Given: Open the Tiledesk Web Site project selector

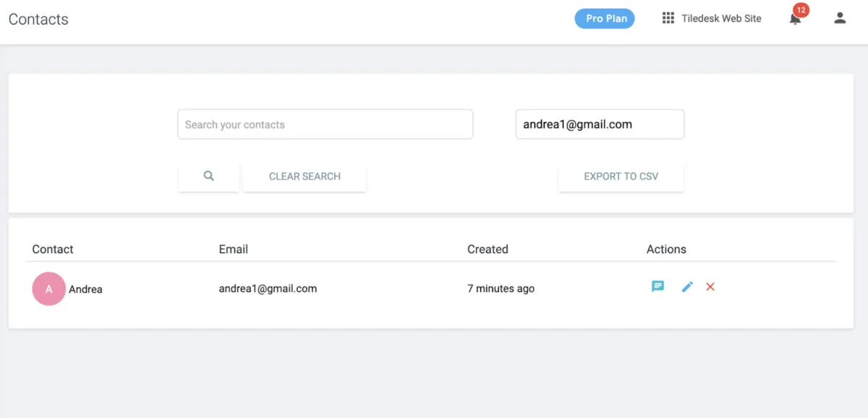Looking at the screenshot, I should point(721,19).
